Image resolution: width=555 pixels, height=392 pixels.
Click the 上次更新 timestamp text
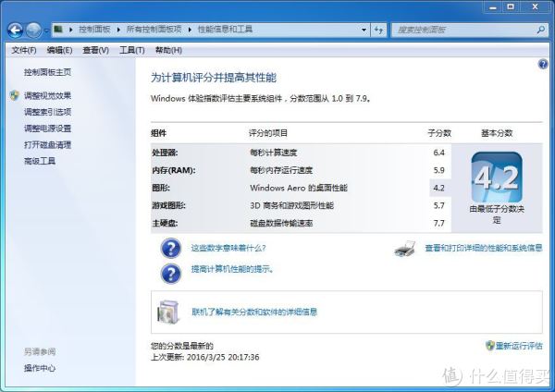click(205, 357)
